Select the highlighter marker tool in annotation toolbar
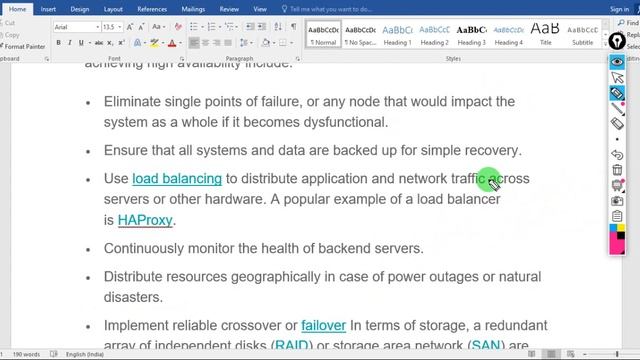Viewport: 640px width, 360px height. click(x=617, y=93)
